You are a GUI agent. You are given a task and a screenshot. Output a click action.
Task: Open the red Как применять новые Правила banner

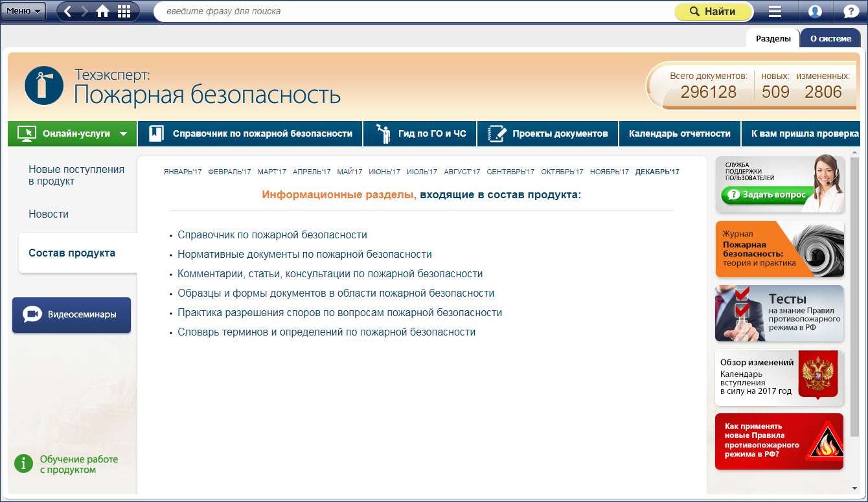[780, 442]
